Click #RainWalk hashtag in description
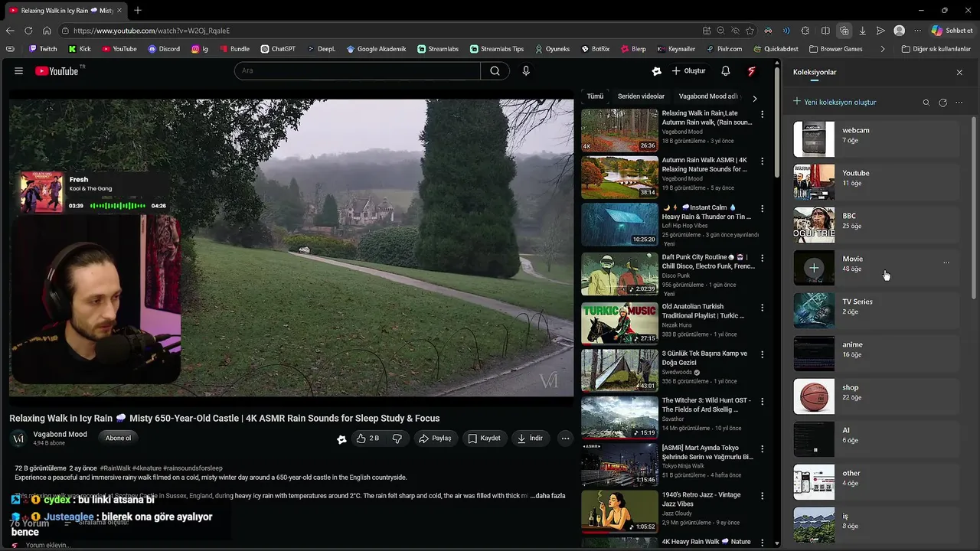 click(115, 468)
